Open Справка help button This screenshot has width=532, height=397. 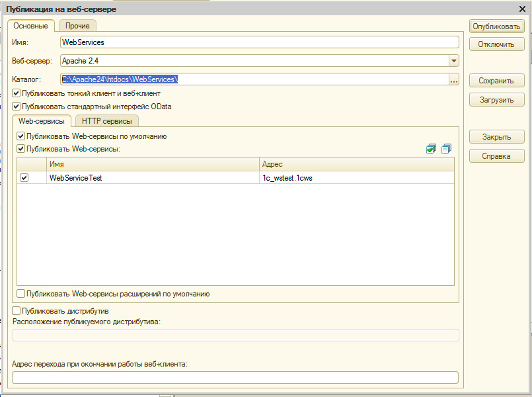click(x=497, y=156)
